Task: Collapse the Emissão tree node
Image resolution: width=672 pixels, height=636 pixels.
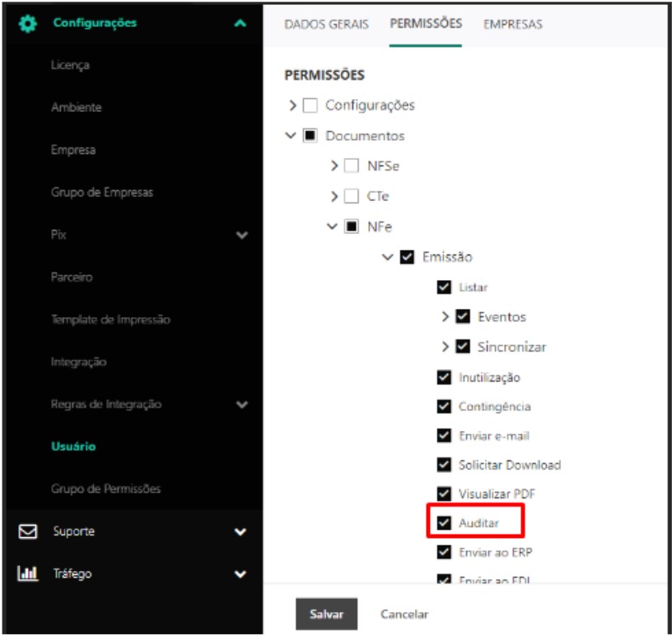Action: pyautogui.click(x=388, y=257)
